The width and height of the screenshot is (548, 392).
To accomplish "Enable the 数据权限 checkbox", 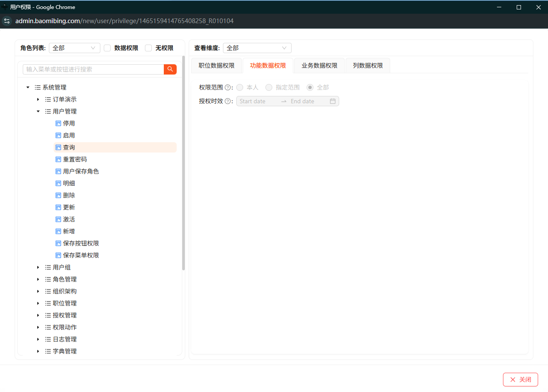I will [x=108, y=48].
